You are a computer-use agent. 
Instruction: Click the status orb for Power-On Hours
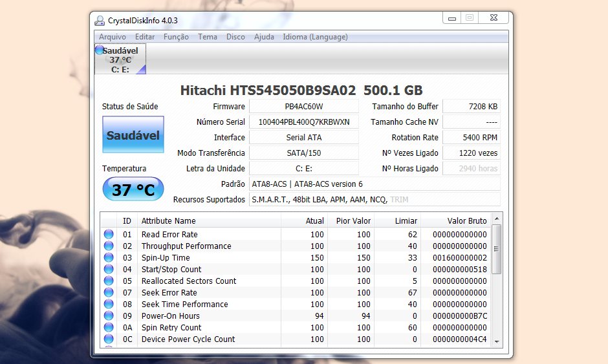(x=109, y=316)
